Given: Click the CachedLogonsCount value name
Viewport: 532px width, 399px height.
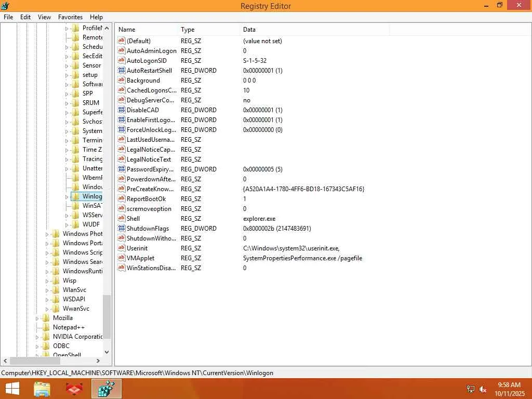Looking at the screenshot, I should tap(152, 90).
